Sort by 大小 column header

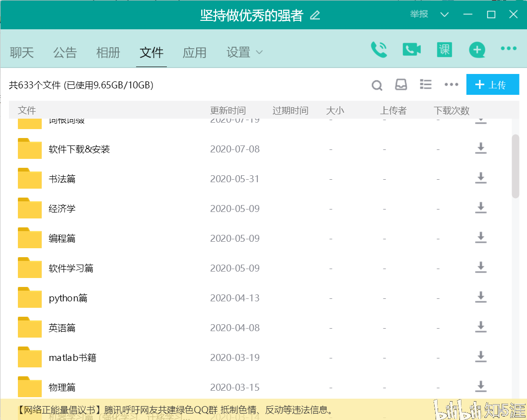(335, 111)
